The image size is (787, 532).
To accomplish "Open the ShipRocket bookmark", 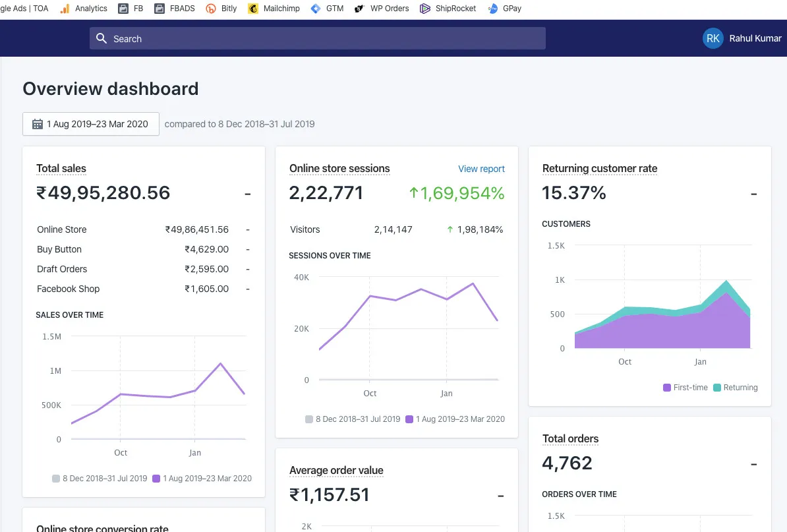I will 448,9.
